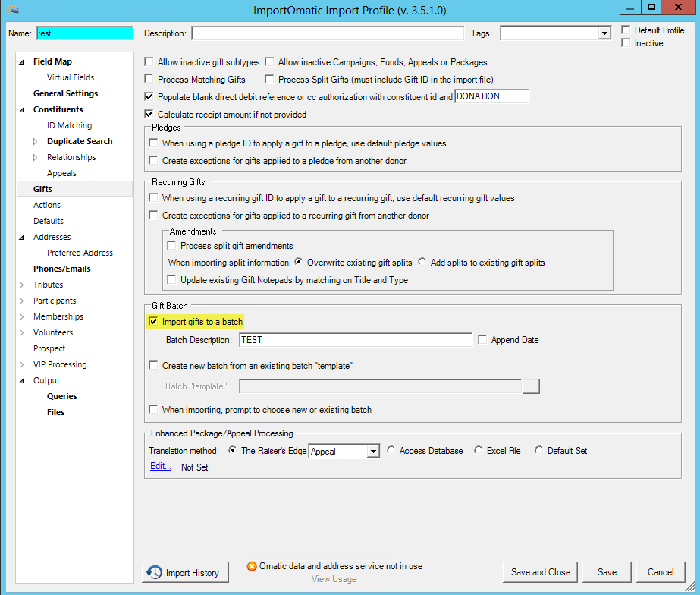
Task: Click the highlighted Import gifts to a batch checkbox
Action: click(x=153, y=321)
